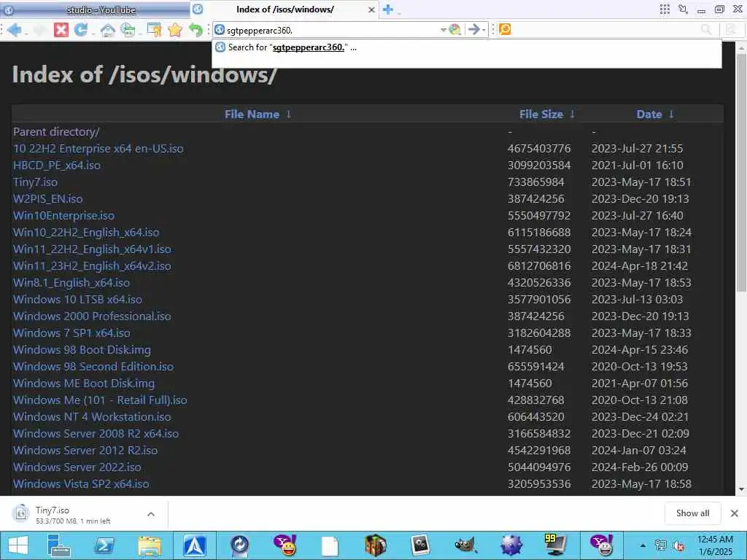This screenshot has width=747, height=560.
Task: Expand Tiny7.iso download options chevron
Action: [151, 514]
